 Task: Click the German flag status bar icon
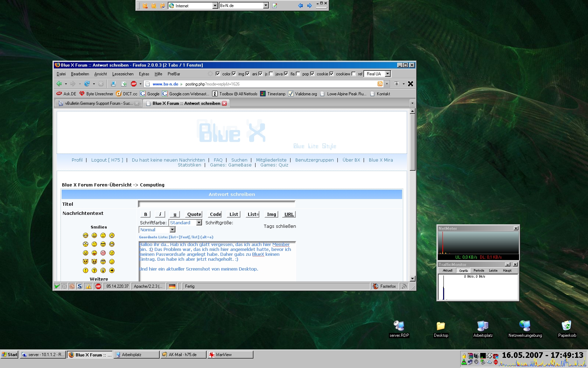(172, 286)
